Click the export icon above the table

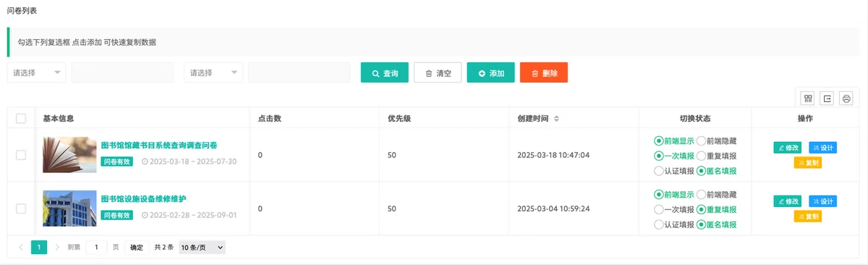[827, 98]
